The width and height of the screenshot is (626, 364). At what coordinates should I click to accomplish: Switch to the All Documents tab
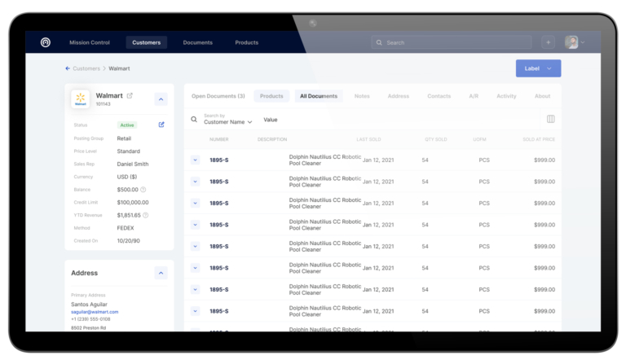(x=319, y=96)
